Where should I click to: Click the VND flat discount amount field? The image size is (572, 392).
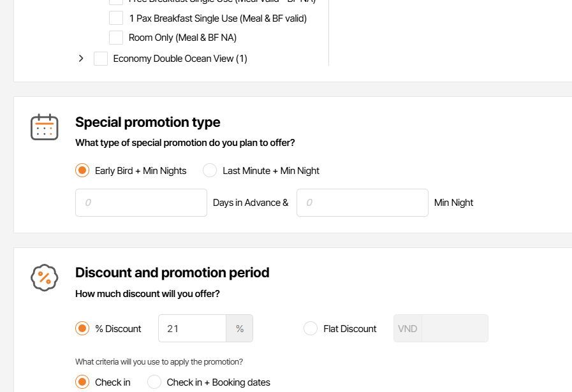pyautogui.click(x=455, y=329)
